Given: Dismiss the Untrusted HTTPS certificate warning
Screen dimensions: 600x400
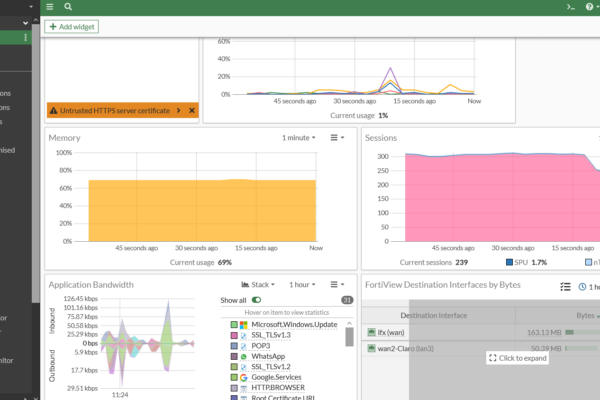Looking at the screenshot, I should click(192, 111).
